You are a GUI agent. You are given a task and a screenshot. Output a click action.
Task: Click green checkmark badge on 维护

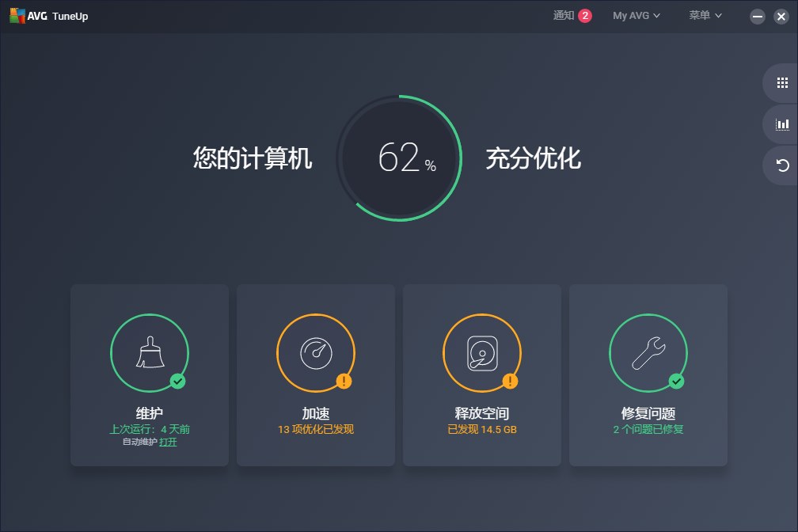click(177, 381)
